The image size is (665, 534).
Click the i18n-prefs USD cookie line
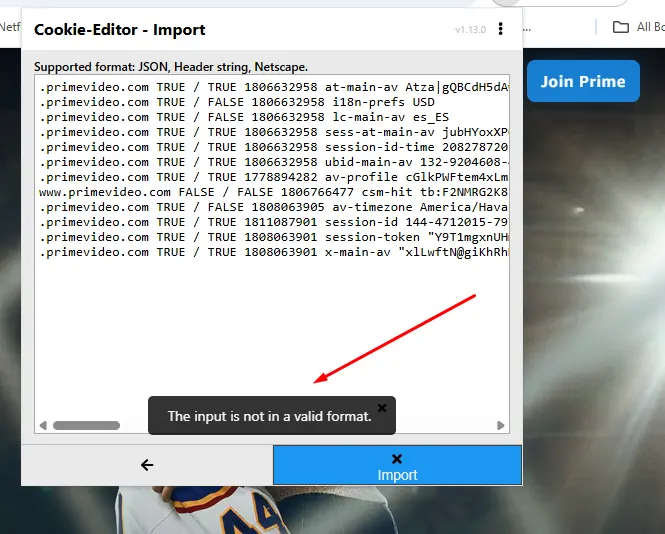coord(237,102)
